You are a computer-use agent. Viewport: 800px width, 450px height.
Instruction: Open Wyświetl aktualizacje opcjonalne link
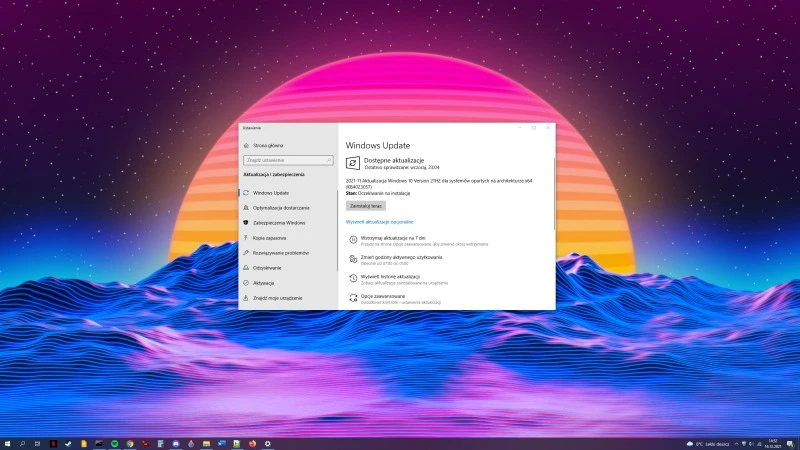[x=380, y=222]
